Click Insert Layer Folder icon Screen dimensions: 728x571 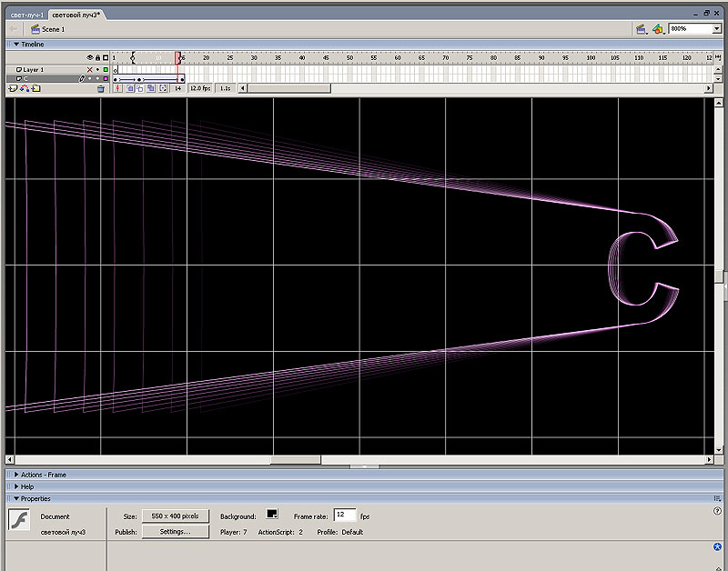[35, 89]
